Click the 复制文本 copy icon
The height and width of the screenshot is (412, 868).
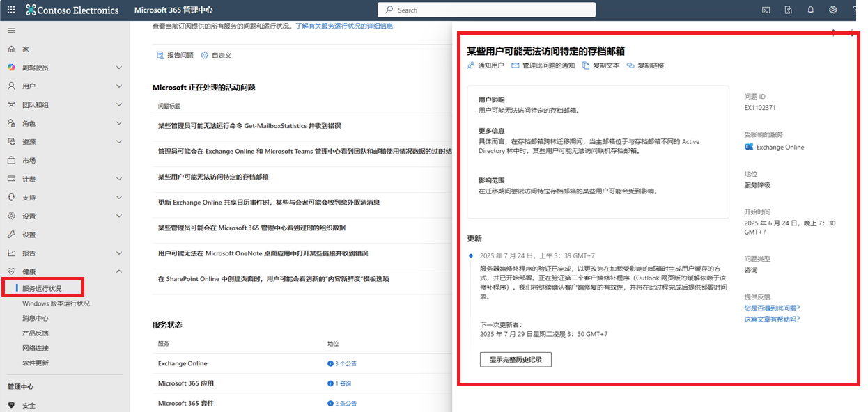pos(586,65)
